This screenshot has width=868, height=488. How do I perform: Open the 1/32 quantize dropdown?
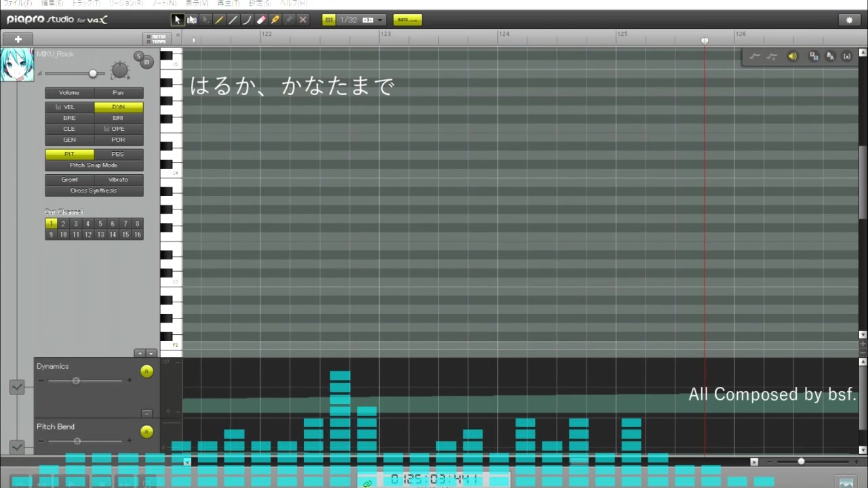(x=361, y=20)
